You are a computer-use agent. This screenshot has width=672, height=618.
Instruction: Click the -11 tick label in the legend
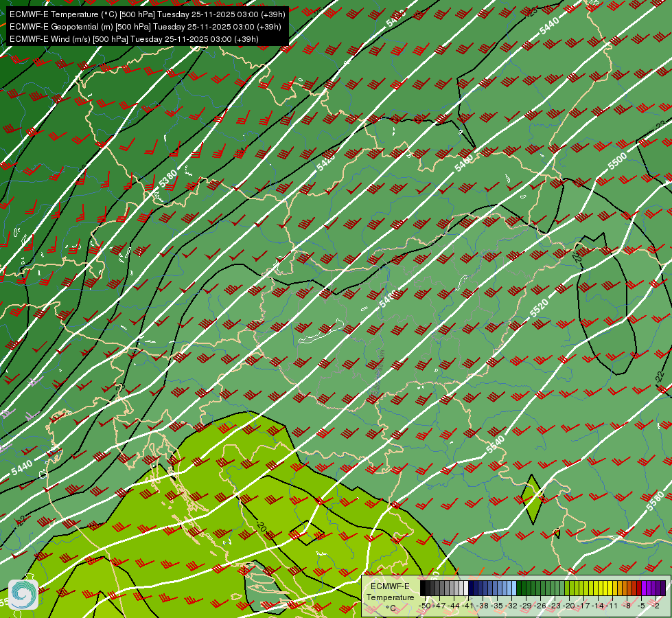(x=612, y=606)
